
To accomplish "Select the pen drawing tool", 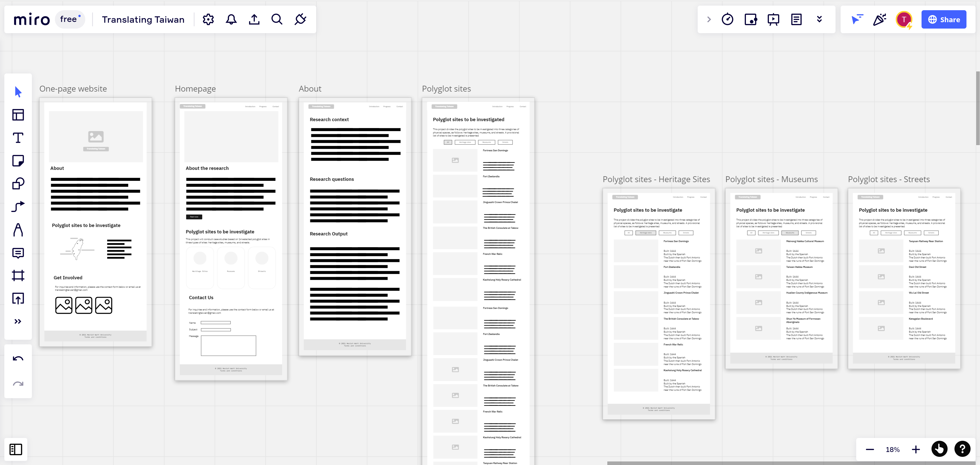I will coord(18,230).
